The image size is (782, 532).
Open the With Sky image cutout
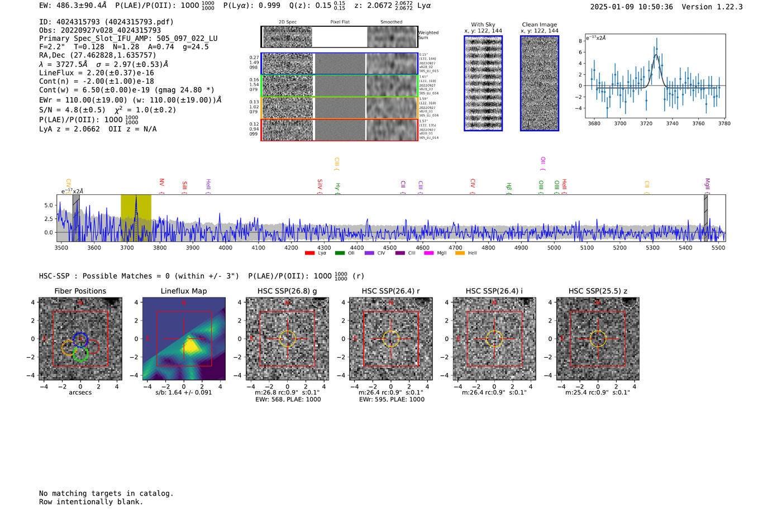[x=483, y=83]
